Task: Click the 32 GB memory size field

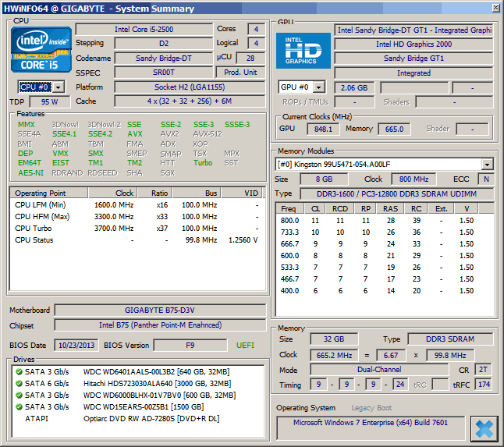Action: click(x=334, y=339)
